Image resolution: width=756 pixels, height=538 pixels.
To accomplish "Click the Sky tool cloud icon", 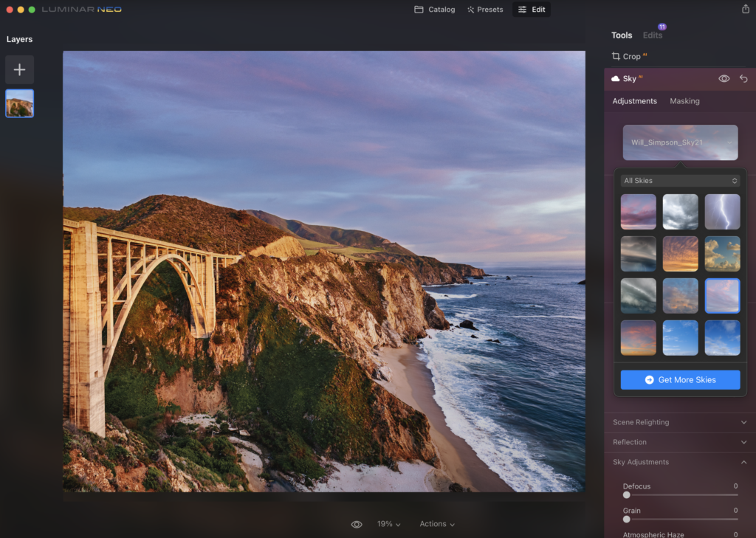I will click(x=616, y=78).
